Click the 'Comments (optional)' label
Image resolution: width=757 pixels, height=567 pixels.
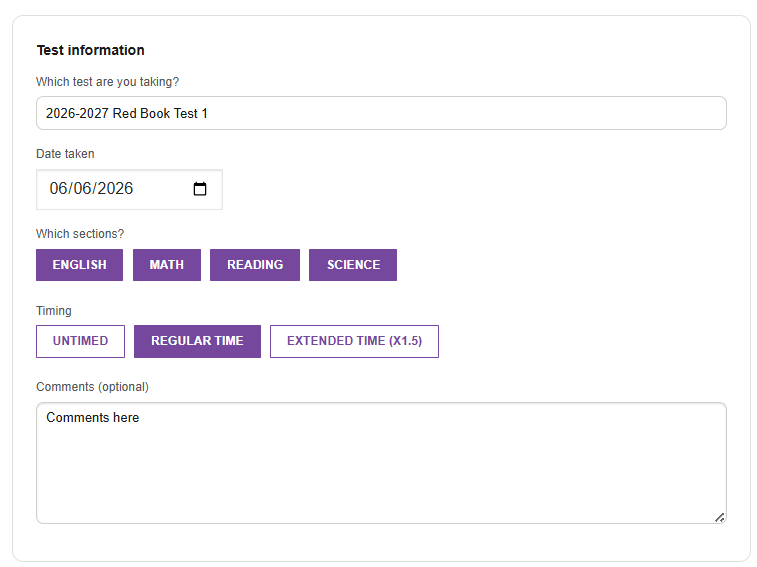(93, 387)
